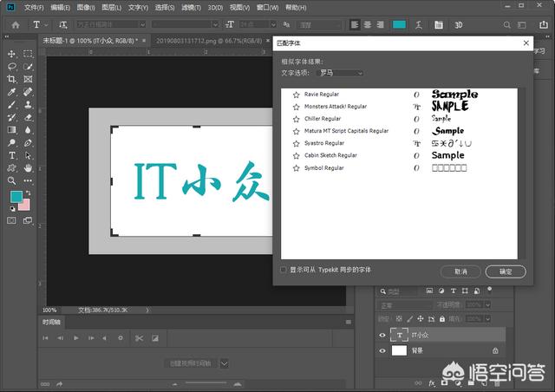Select the Move tool
This screenshot has width=555, height=392.
point(11,54)
